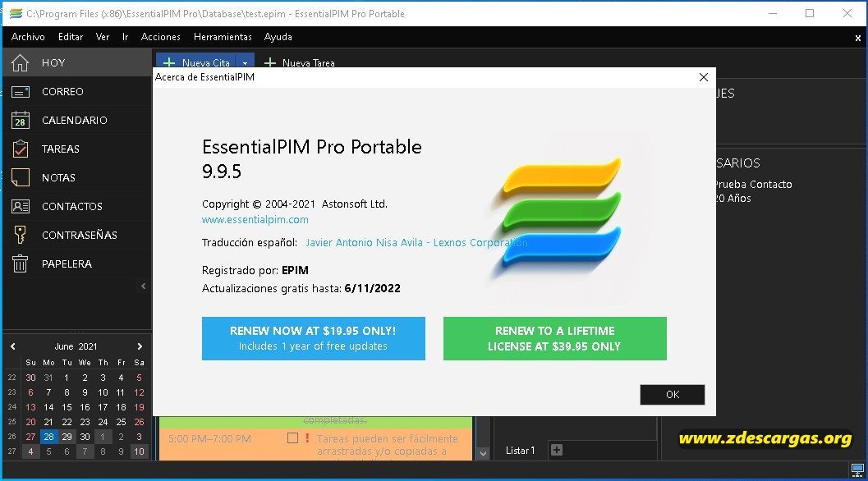Click Renew Now at $19.95 button

[314, 338]
